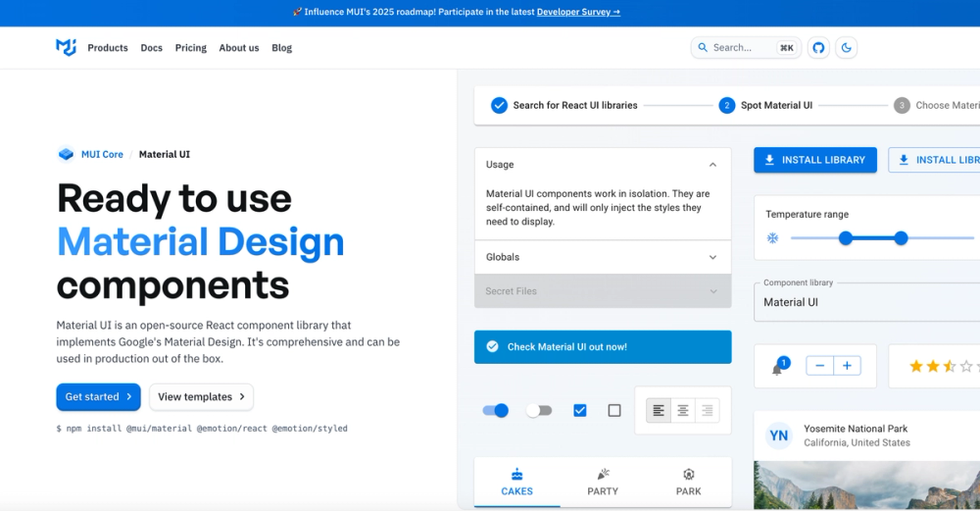Open the Developer Survey link
Image resolution: width=980 pixels, height=511 pixels.
(x=578, y=12)
